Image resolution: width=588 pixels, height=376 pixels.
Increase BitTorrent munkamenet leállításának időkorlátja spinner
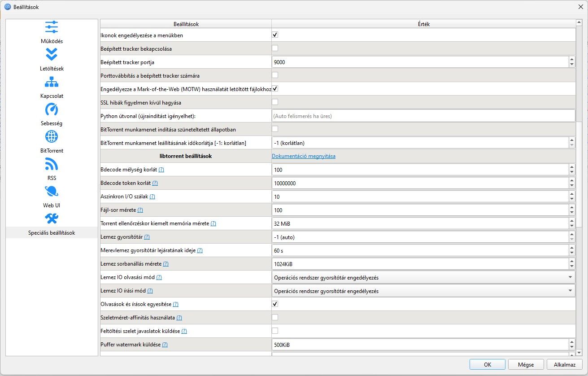[x=571, y=140]
